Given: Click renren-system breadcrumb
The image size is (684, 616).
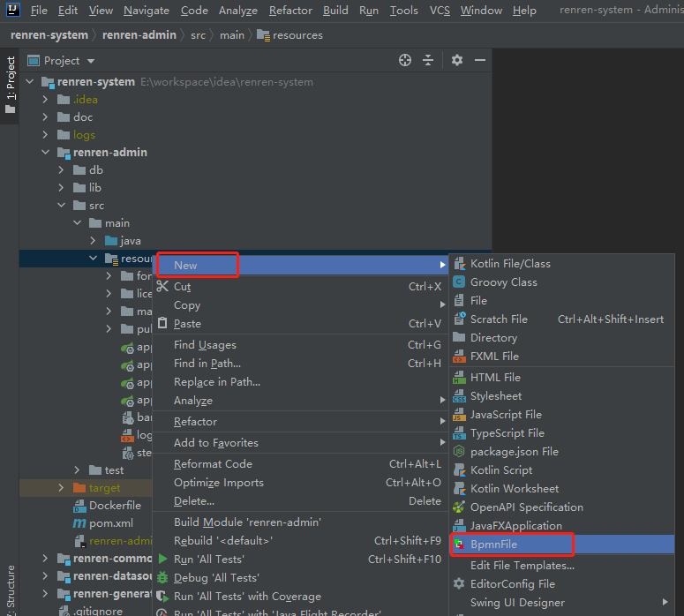Looking at the screenshot, I should click(x=49, y=35).
